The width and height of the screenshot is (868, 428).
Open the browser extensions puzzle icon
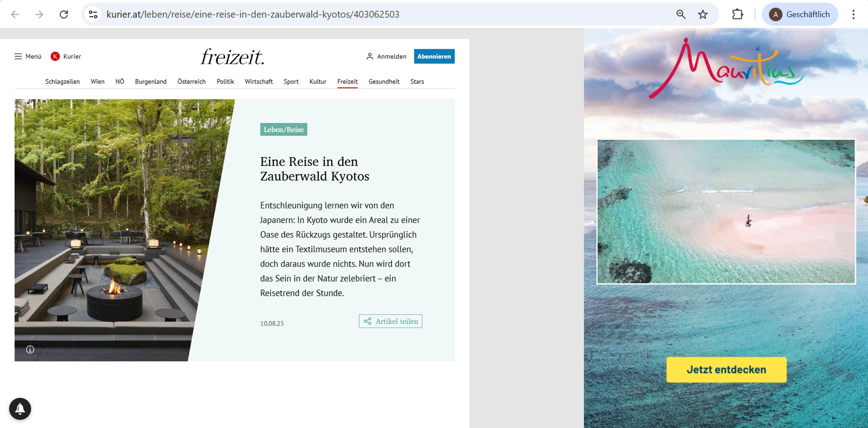pyautogui.click(x=738, y=14)
